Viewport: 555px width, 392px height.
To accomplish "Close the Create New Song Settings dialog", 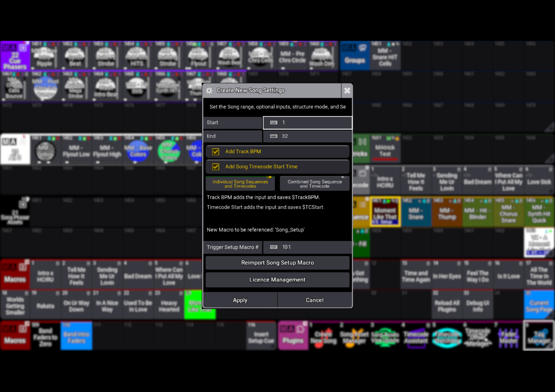I will click(347, 91).
